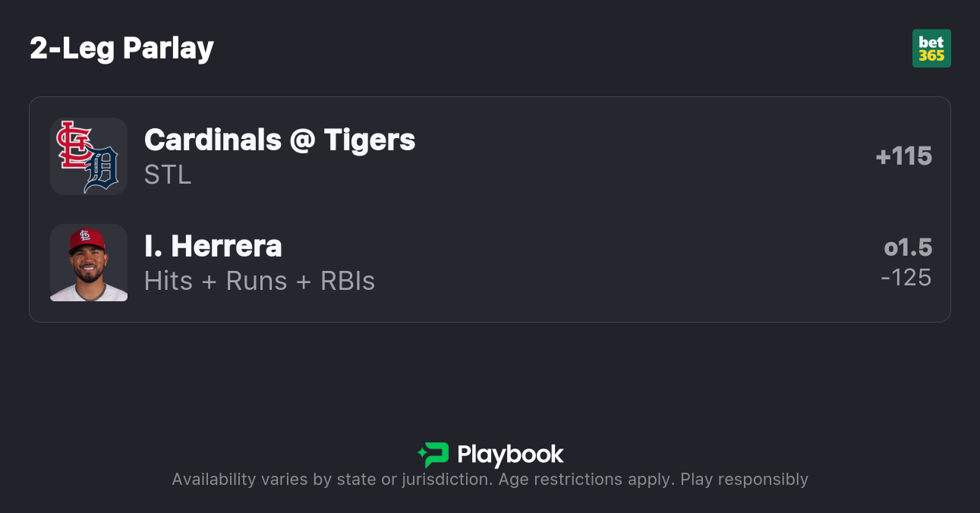The image size is (980, 513).
Task: Click the St. Louis Cardinals logo
Action: (74, 144)
